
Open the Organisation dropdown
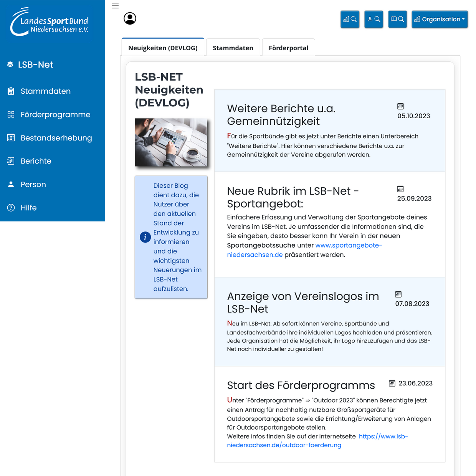[x=440, y=19]
